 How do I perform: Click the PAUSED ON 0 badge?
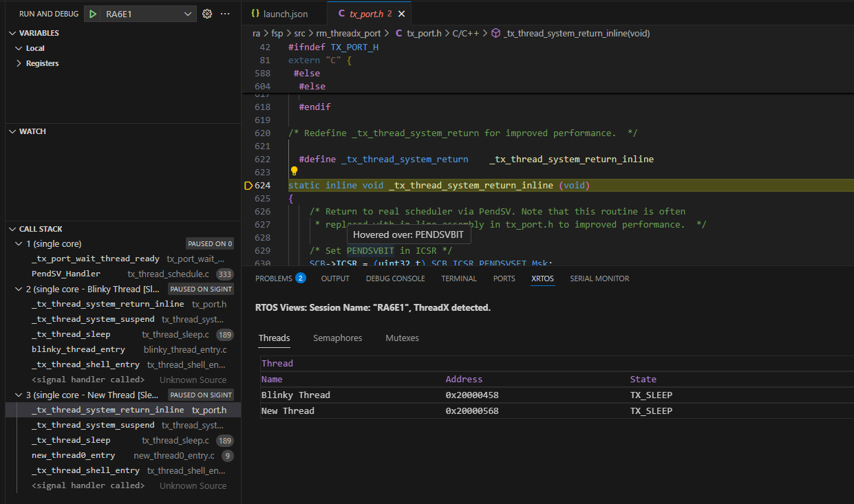coord(210,243)
